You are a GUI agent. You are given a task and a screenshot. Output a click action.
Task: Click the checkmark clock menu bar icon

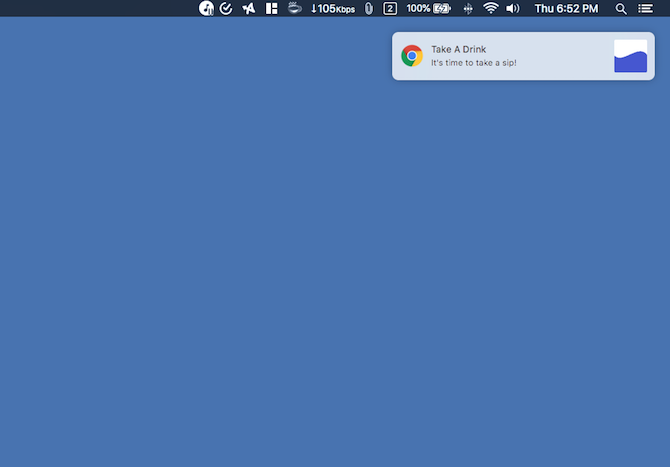[x=226, y=9]
